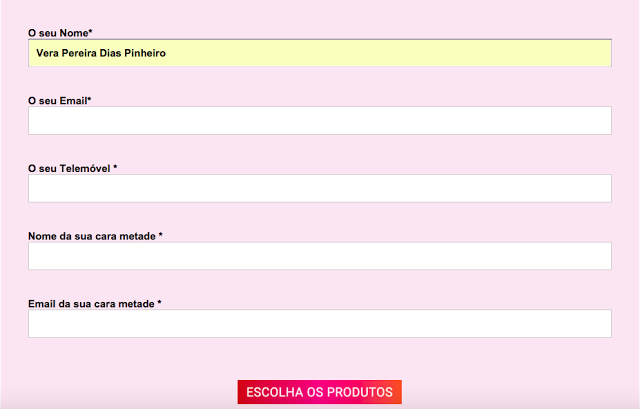Activate the 'Email da sua cara metade' field
640x409 pixels.
319,324
